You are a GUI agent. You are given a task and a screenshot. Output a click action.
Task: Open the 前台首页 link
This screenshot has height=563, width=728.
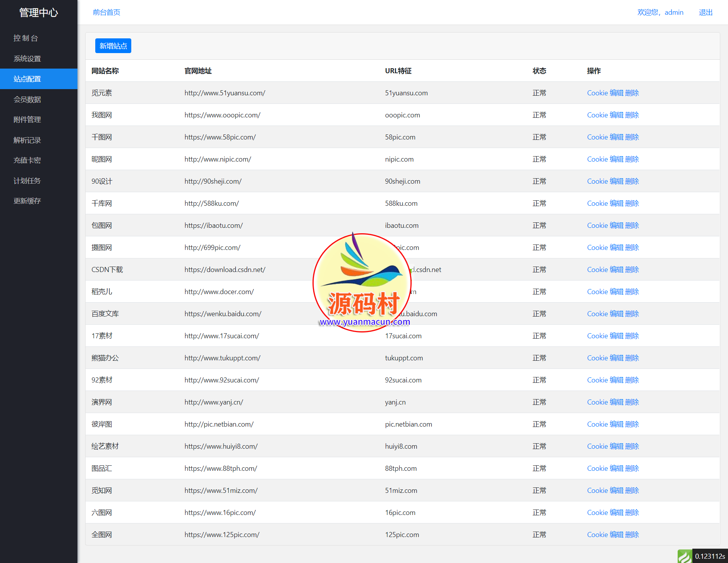106,12
